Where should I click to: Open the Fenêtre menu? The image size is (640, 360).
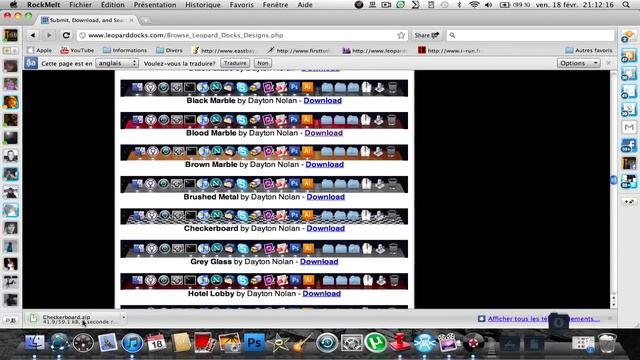(x=275, y=5)
